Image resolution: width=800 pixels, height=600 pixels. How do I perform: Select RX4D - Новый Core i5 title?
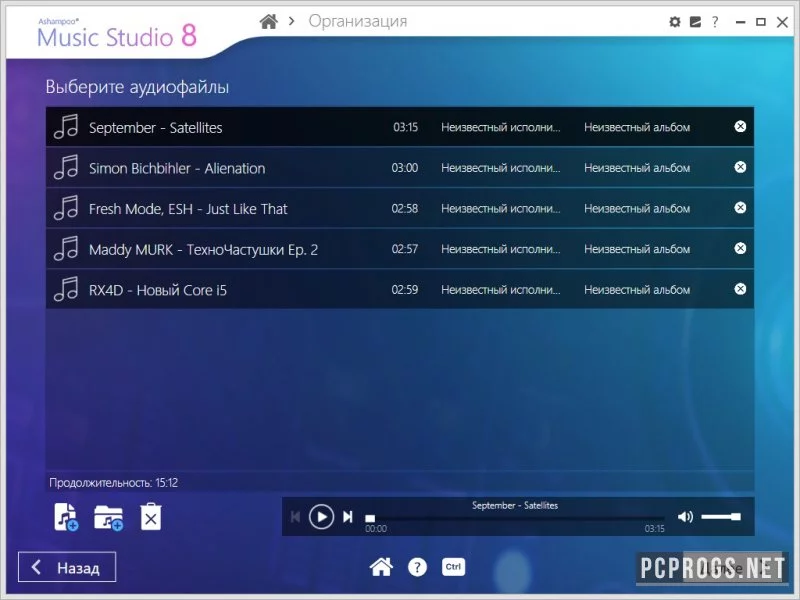[x=158, y=290]
